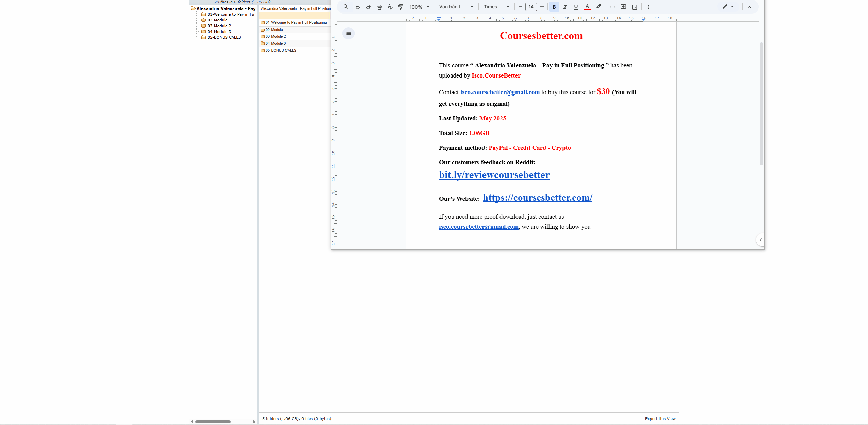Click the paint format roller icon
Viewport: 868px width, 425px height.
point(401,7)
